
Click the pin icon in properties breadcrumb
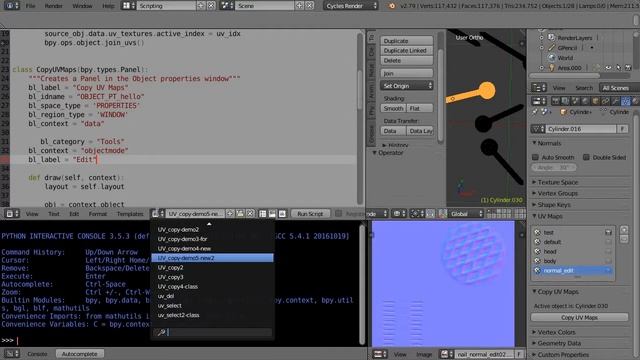[536, 112]
